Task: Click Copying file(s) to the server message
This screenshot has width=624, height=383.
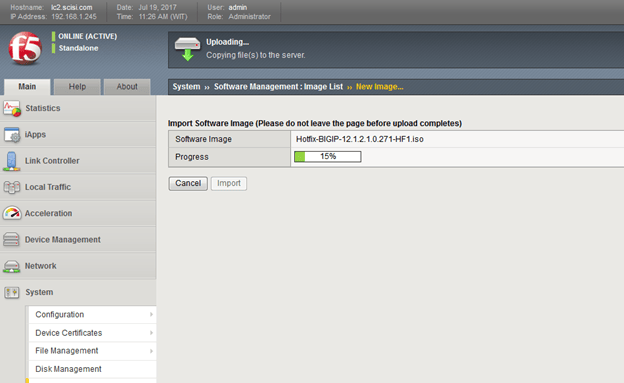Action: click(255, 55)
